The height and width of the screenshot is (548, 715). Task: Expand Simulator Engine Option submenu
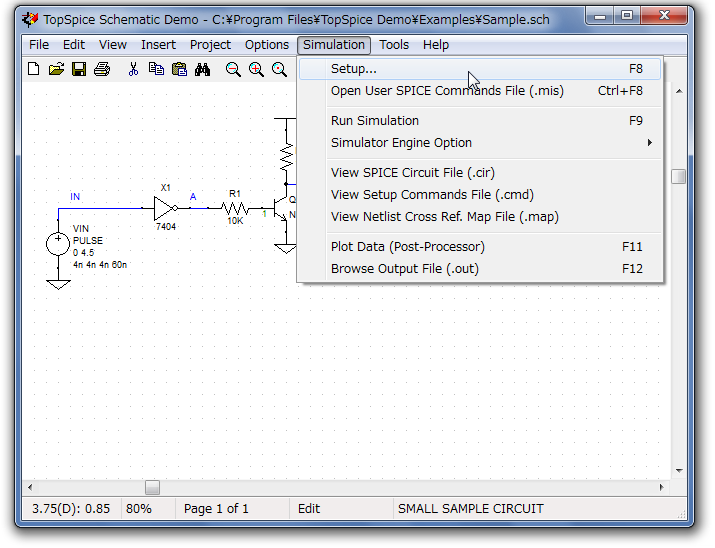pos(480,143)
